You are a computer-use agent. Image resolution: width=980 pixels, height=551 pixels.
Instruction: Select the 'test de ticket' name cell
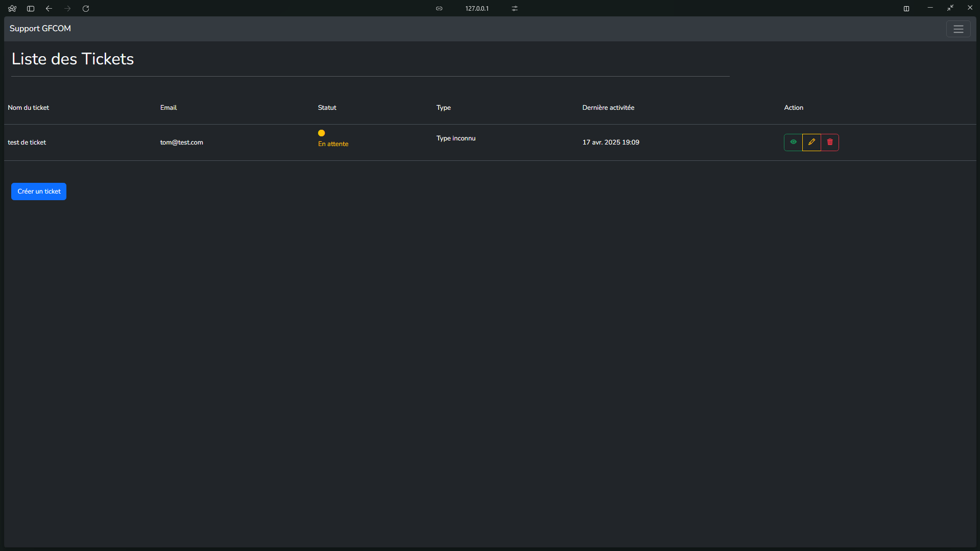[27, 142]
